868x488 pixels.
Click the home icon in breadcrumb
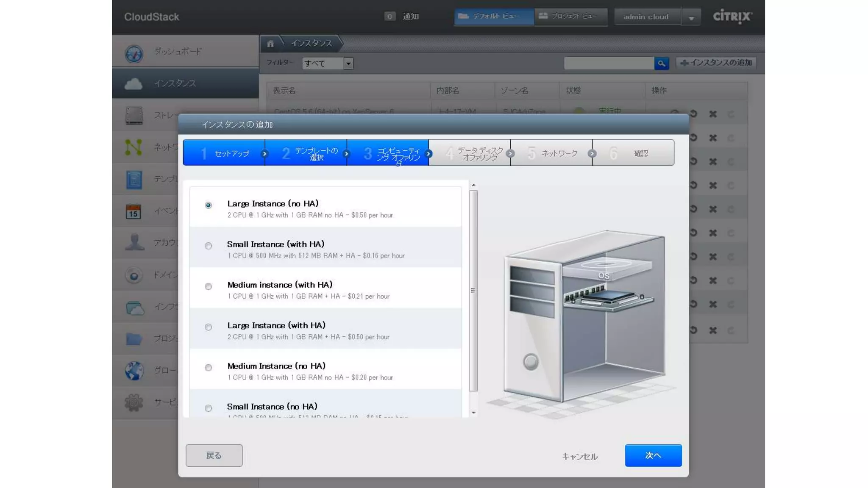click(270, 44)
